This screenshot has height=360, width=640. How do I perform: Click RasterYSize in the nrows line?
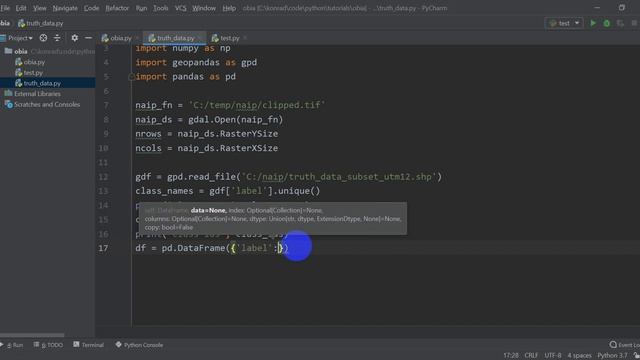coord(249,134)
